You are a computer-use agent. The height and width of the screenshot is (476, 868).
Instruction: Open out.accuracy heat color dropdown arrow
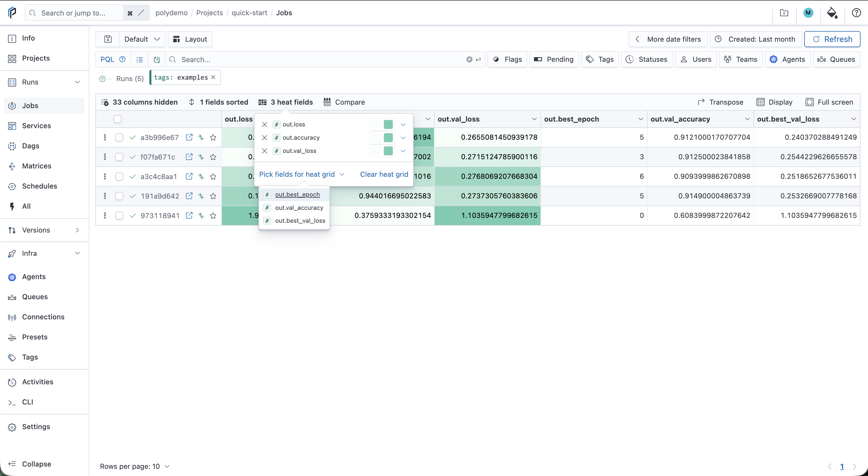(x=403, y=138)
